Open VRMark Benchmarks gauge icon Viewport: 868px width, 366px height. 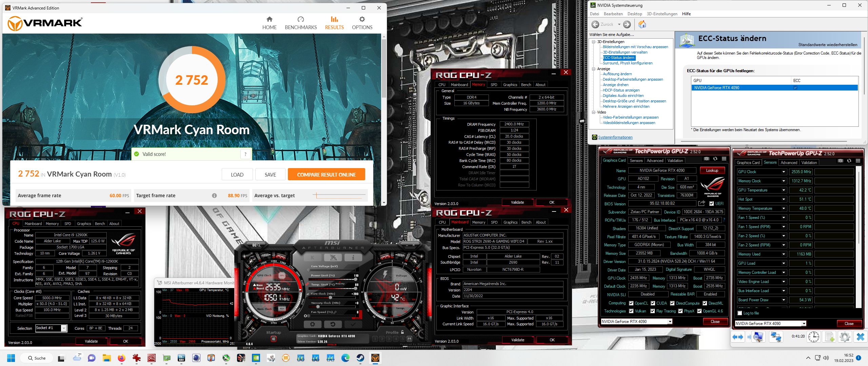[300, 19]
